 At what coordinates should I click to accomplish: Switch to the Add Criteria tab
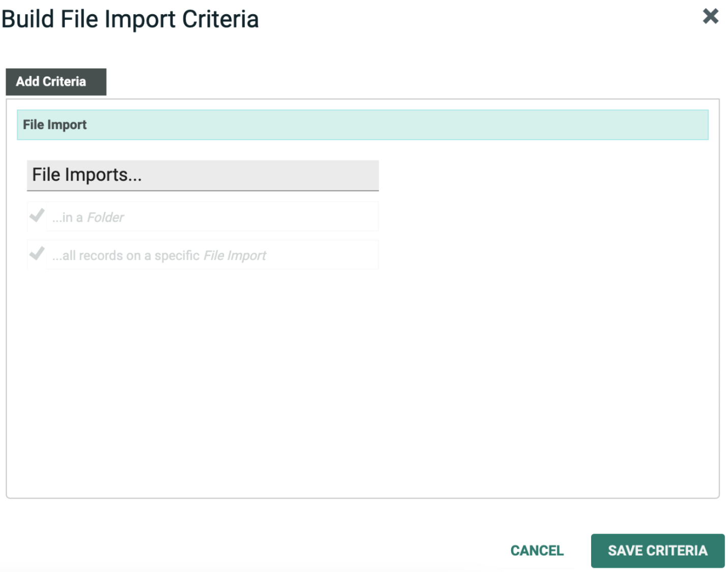(x=56, y=82)
